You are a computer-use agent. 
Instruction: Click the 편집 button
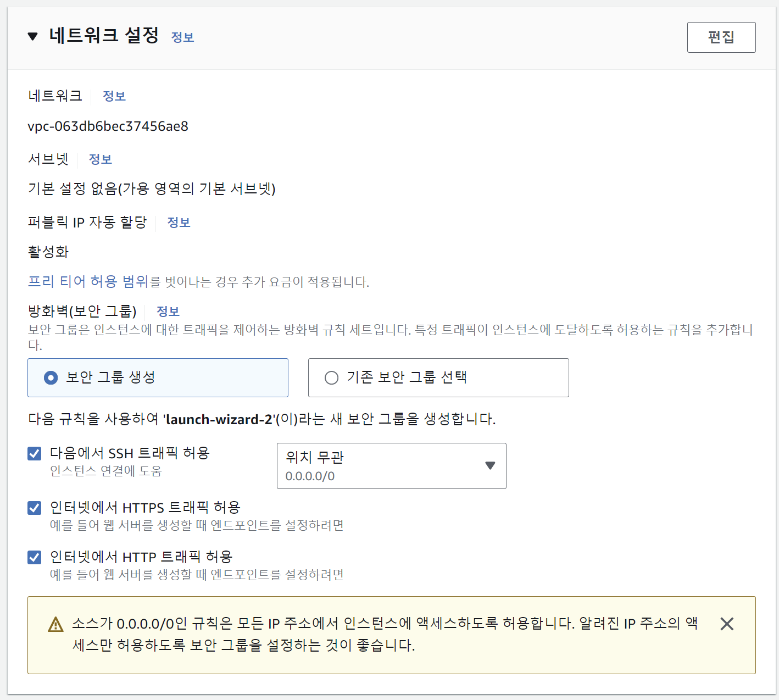721,37
